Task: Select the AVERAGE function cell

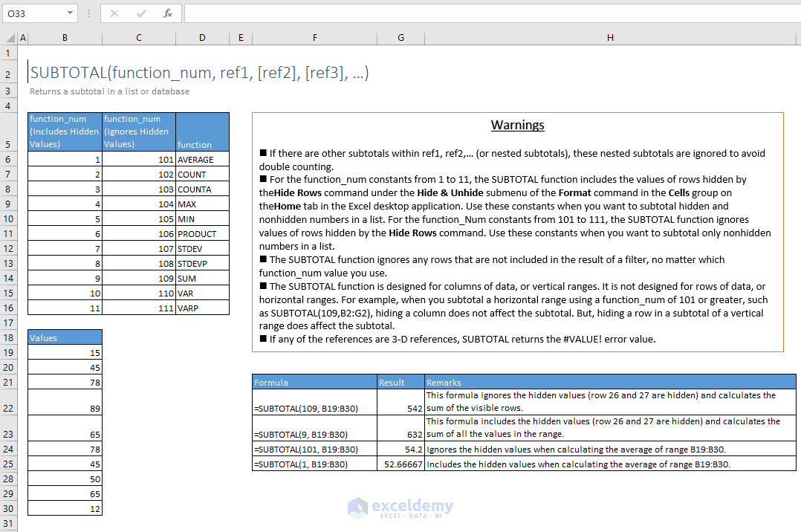Action: (202, 160)
